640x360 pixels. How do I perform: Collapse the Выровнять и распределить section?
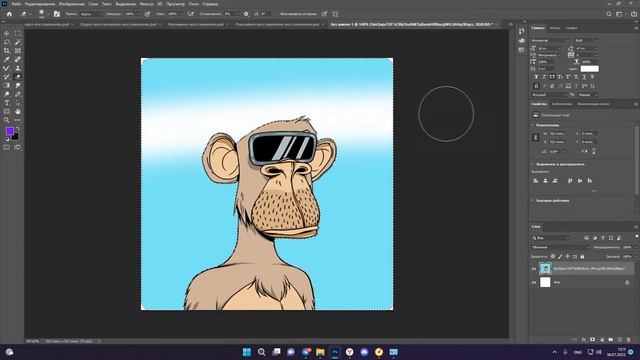click(x=533, y=164)
